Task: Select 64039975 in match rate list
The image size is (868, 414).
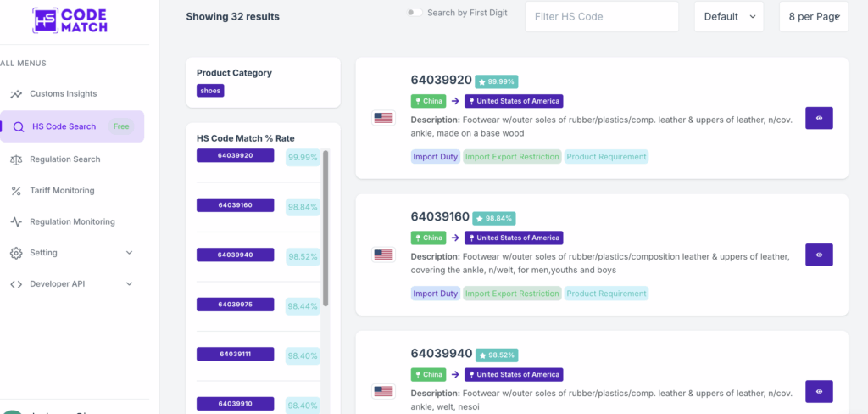Action: (235, 305)
